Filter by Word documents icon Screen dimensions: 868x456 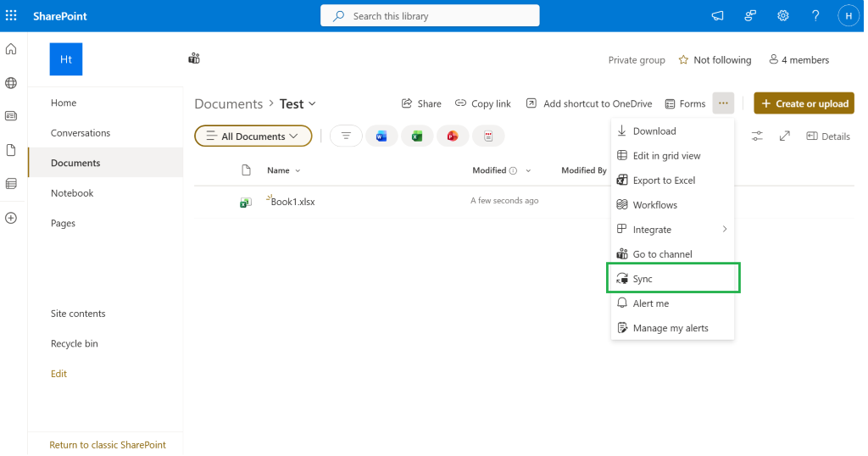click(x=381, y=136)
